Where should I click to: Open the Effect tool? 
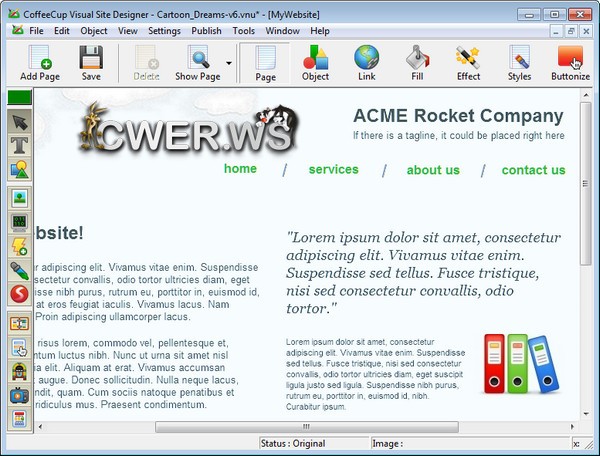(x=468, y=64)
